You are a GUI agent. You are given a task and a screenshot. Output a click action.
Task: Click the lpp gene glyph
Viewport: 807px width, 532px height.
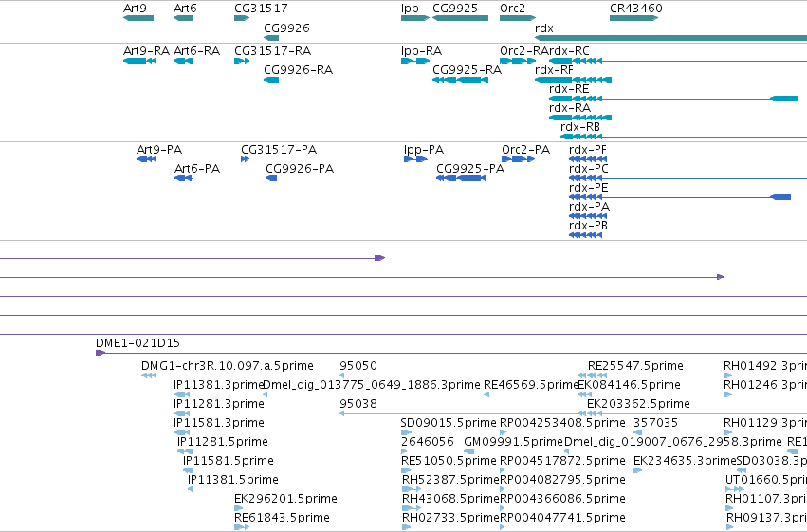pyautogui.click(x=414, y=18)
